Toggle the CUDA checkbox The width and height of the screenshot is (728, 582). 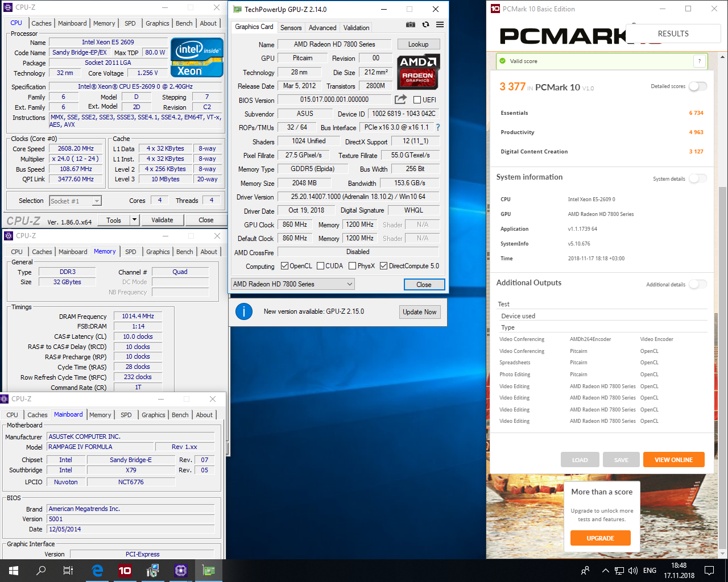pos(320,266)
